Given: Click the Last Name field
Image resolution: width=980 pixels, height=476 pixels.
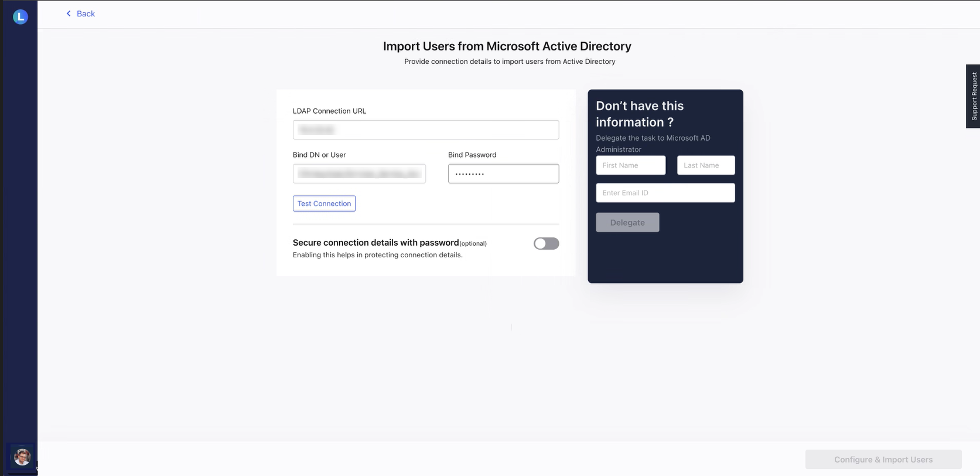Looking at the screenshot, I should (x=706, y=165).
